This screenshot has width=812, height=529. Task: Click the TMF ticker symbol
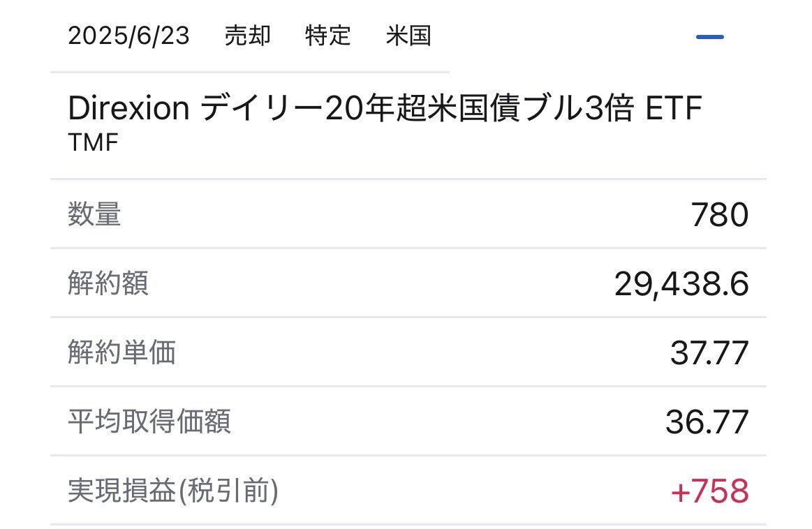click(94, 142)
